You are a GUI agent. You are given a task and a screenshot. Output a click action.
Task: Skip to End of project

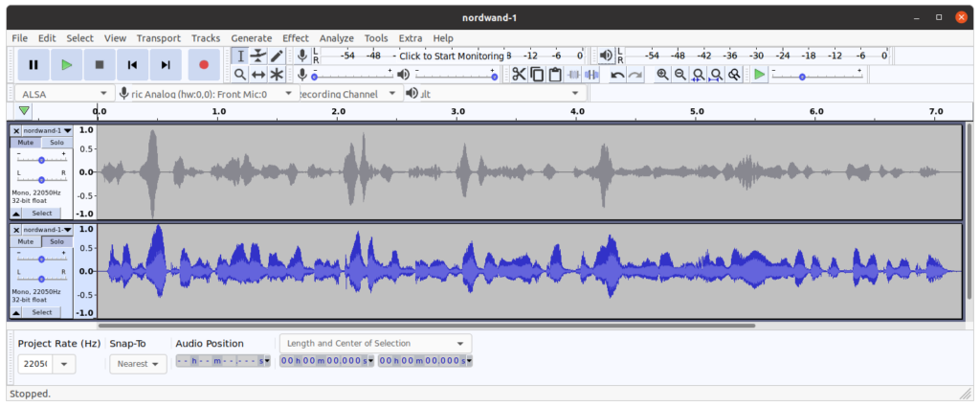coord(166,64)
